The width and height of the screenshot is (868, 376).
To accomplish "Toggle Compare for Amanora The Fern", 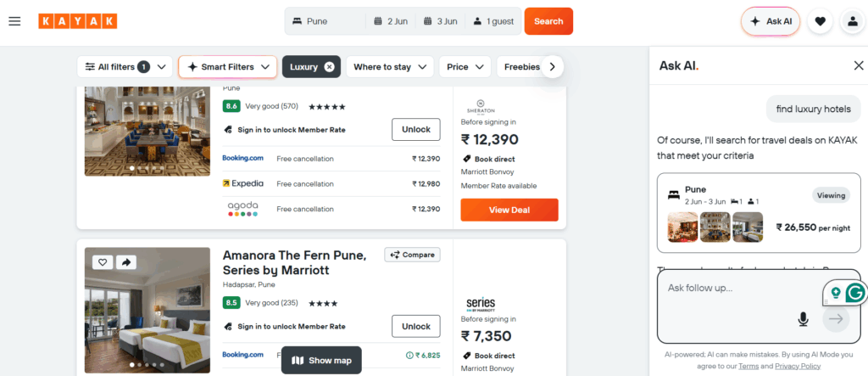I will tap(413, 255).
